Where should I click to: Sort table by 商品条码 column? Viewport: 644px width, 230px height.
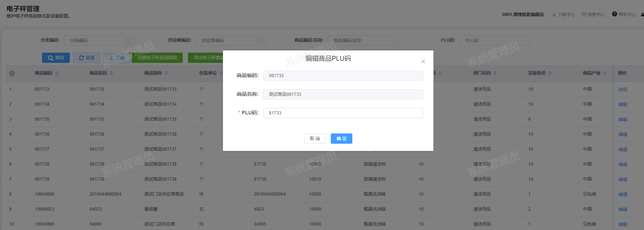tap(111, 73)
